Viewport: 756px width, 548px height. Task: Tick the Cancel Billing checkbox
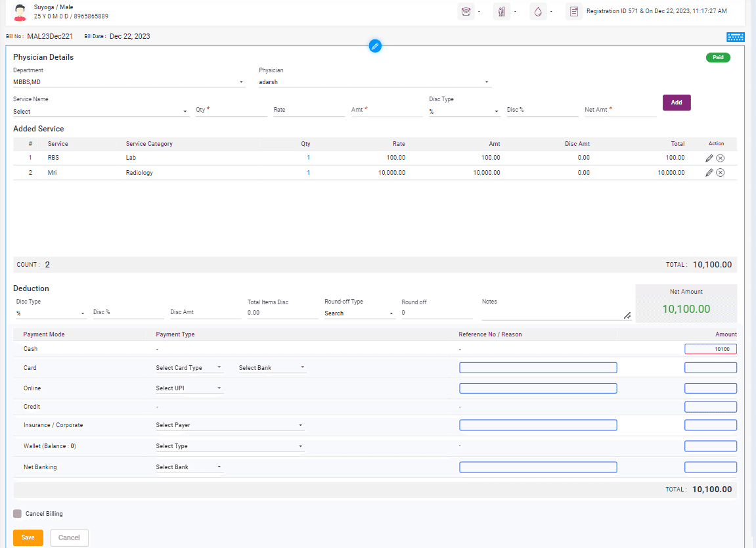click(x=18, y=514)
